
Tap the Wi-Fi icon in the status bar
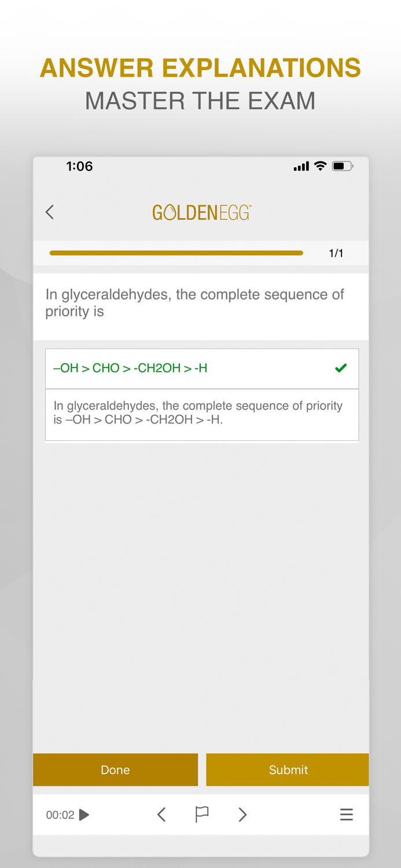click(320, 166)
